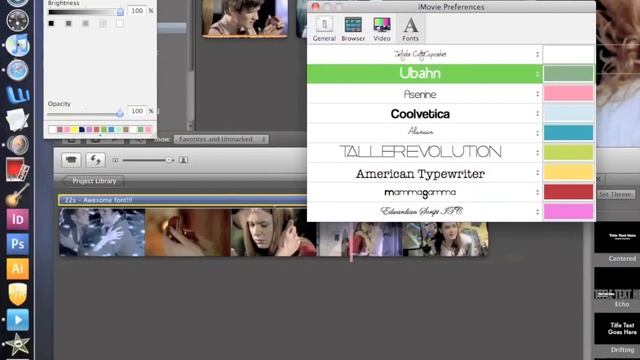Screen dimensions: 640x360
Task: Click the red swatch beside mammagamma
Action: click(x=568, y=191)
